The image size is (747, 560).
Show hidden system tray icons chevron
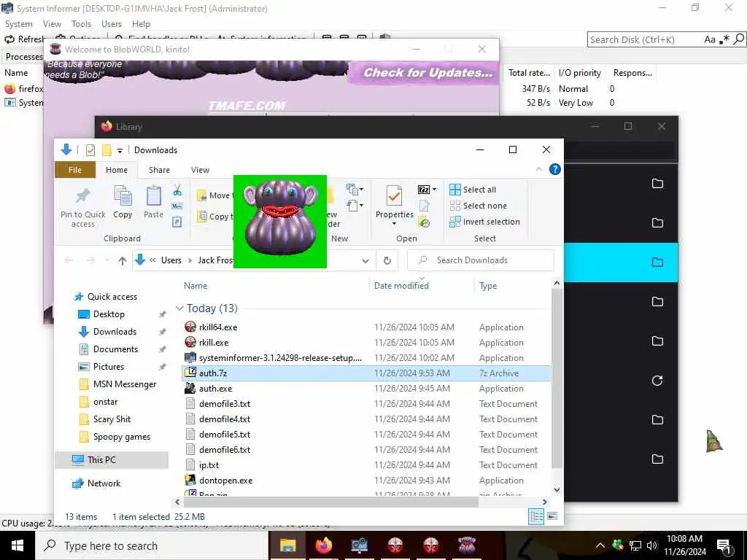point(600,545)
